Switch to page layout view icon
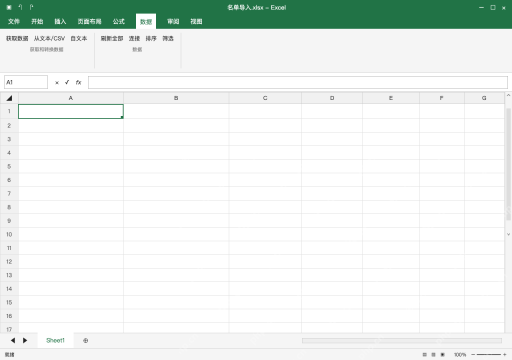The image size is (512, 360). point(434,354)
